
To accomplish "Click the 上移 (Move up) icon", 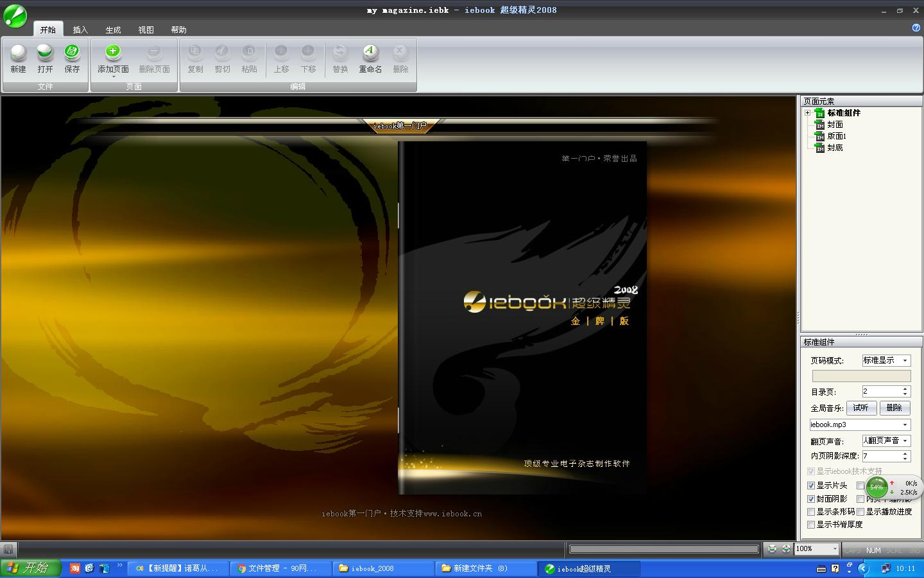I will pos(281,52).
